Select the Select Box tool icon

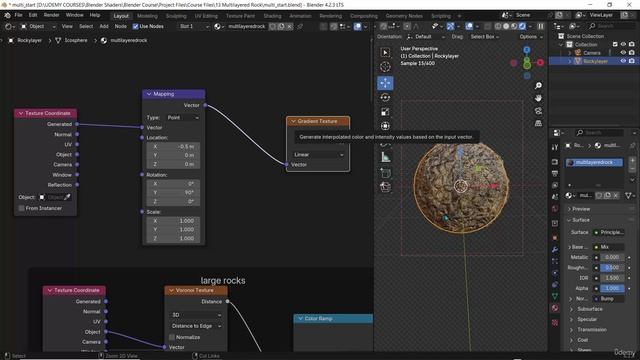point(385,53)
